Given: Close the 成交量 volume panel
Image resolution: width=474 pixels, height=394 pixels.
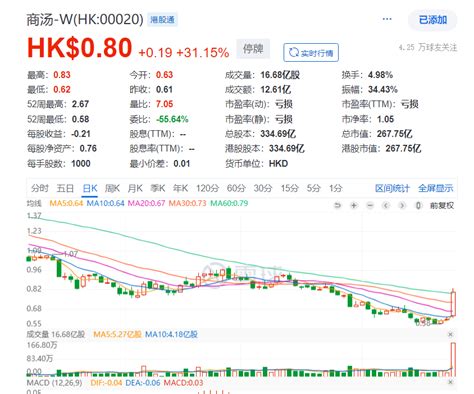Looking at the screenshot, I should click(450, 334).
